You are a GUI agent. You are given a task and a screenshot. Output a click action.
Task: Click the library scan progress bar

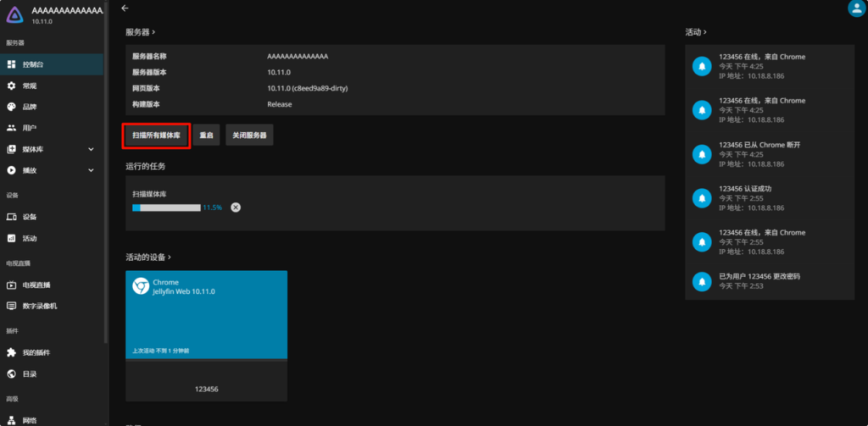pyautogui.click(x=166, y=207)
